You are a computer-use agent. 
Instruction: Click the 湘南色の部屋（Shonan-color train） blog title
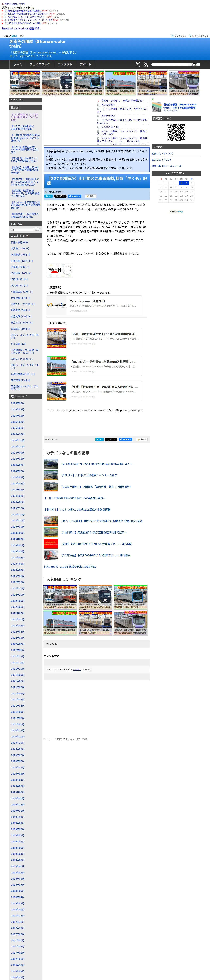[38, 44]
